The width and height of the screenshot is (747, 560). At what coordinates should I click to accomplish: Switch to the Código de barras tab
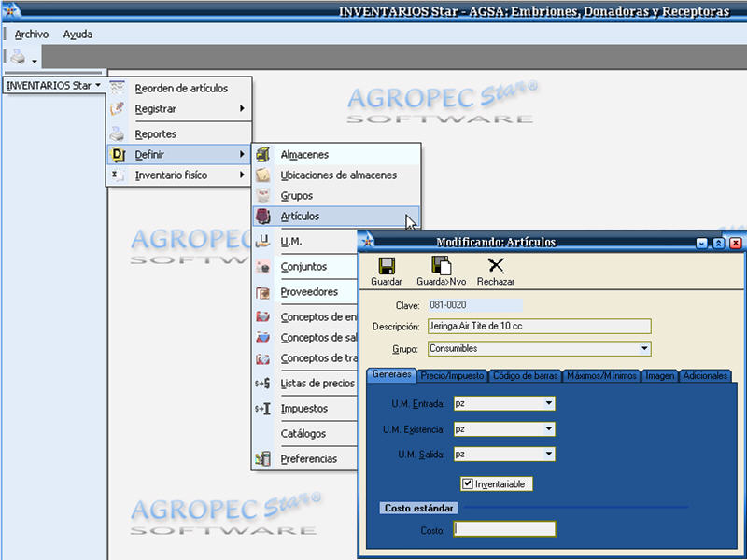[x=525, y=376]
